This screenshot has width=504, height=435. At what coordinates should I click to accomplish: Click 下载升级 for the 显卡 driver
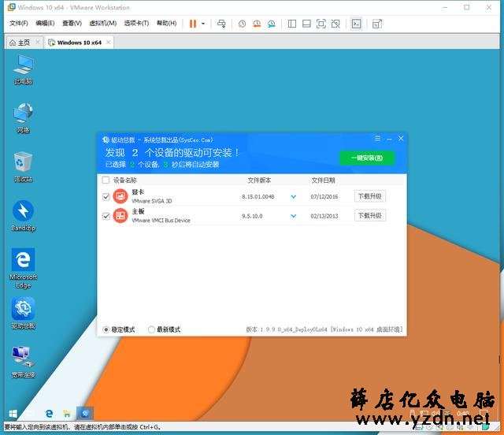click(370, 196)
